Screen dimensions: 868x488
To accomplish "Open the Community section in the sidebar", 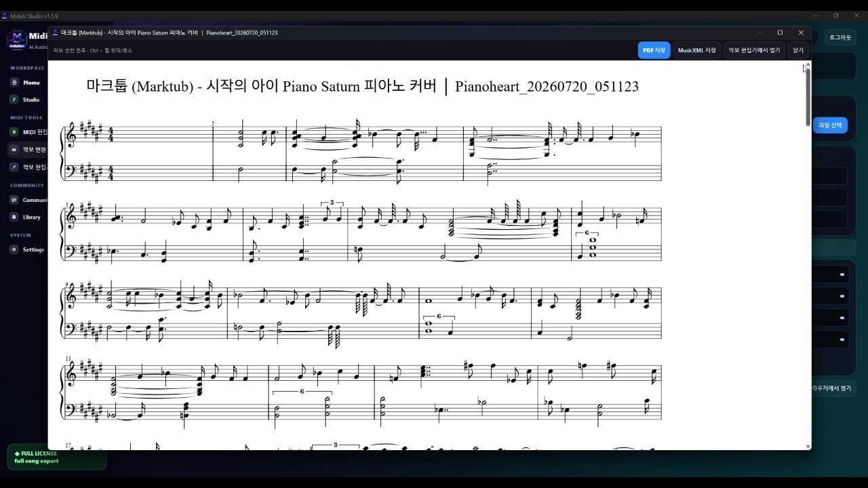I will coord(27,200).
